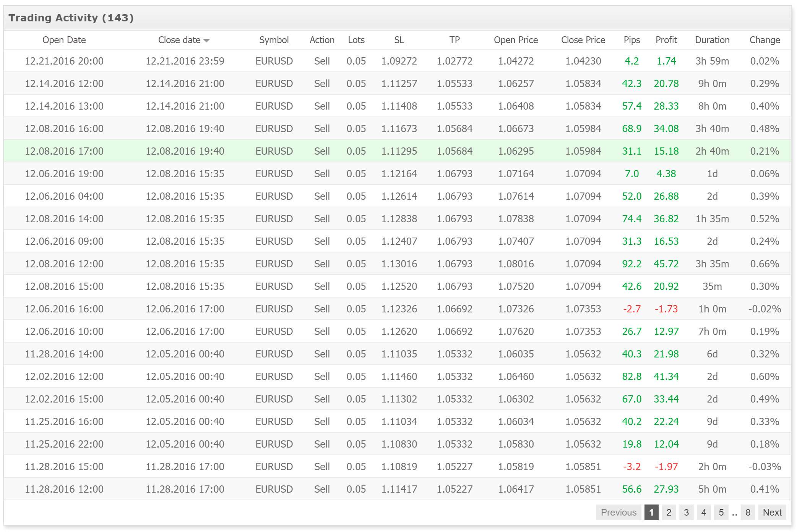This screenshot has height=532, width=797.
Task: Select open date 11.25.2016 22:00
Action: tap(64, 444)
